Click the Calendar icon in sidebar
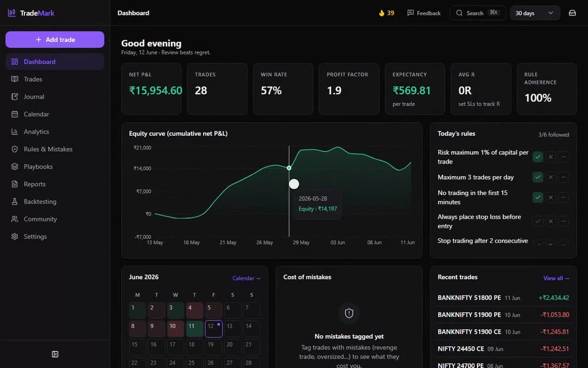Screen dimensions: 588x368 click(x=15, y=114)
